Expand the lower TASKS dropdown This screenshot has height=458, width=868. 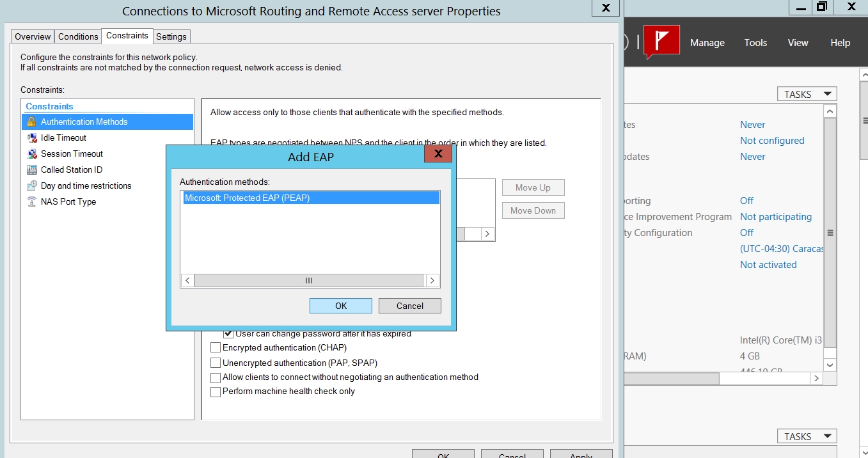point(807,436)
